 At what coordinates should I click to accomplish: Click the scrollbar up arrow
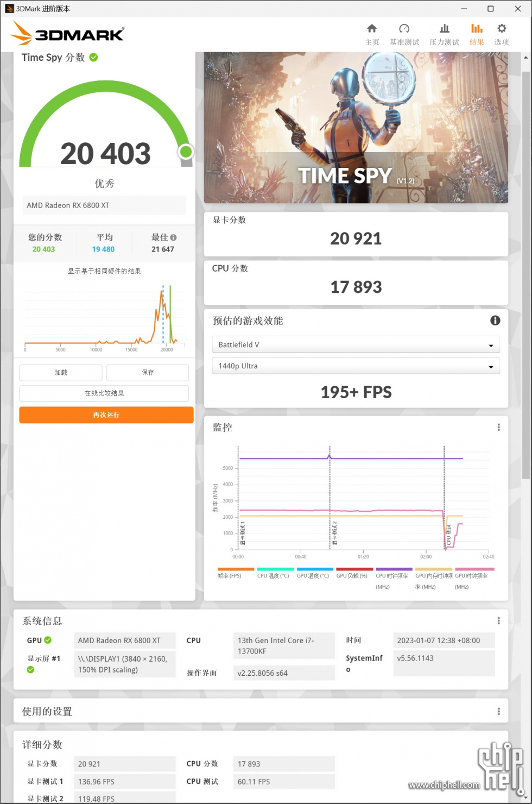525,58
